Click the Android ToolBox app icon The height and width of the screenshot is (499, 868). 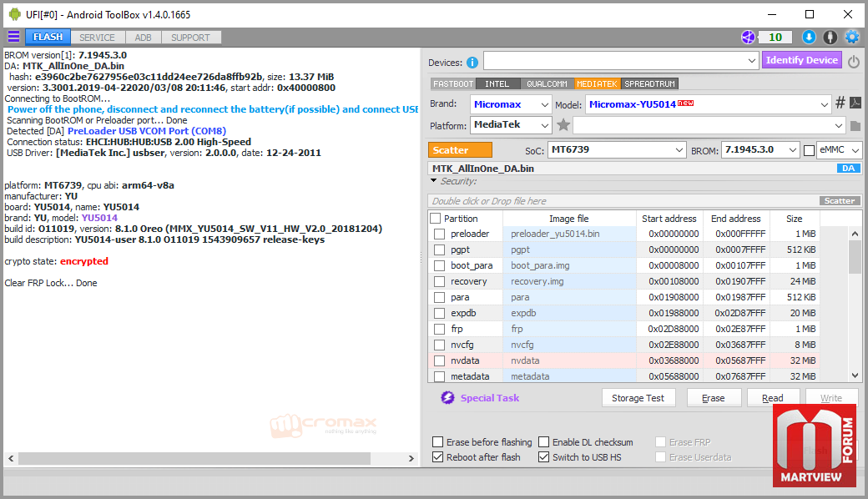coord(14,14)
